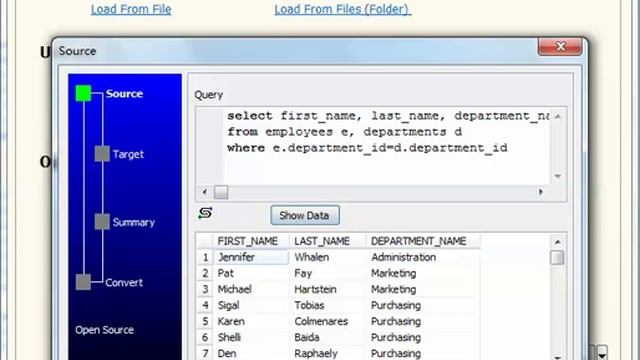Click row header number 1

(x=205, y=257)
